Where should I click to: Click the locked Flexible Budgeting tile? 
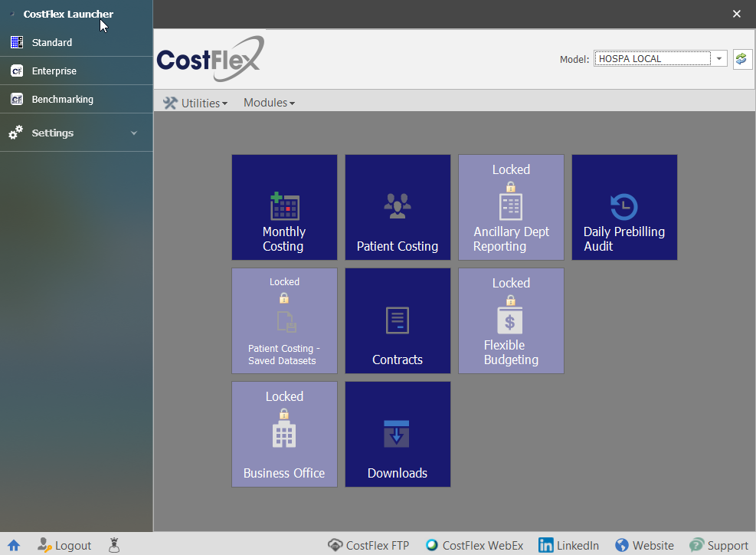511,320
